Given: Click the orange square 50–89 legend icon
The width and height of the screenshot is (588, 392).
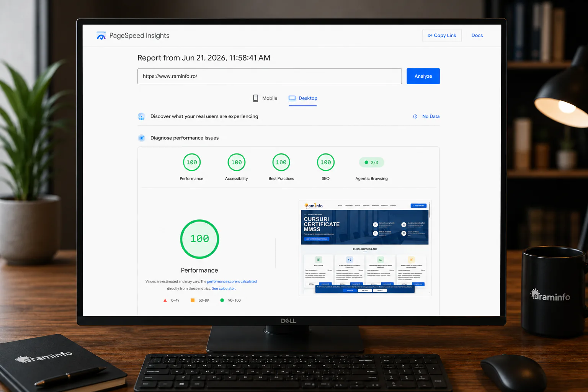Looking at the screenshot, I should [193, 301].
